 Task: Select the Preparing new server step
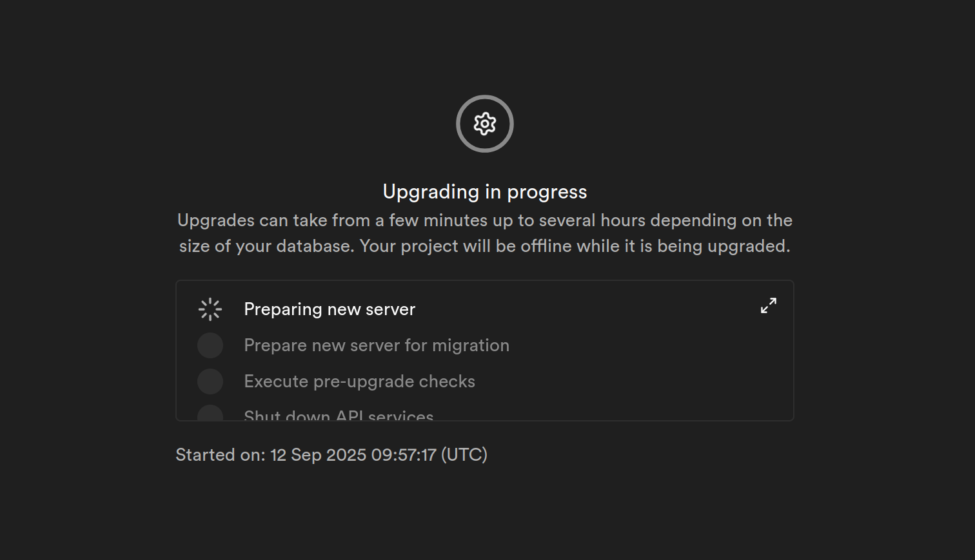[x=329, y=309]
